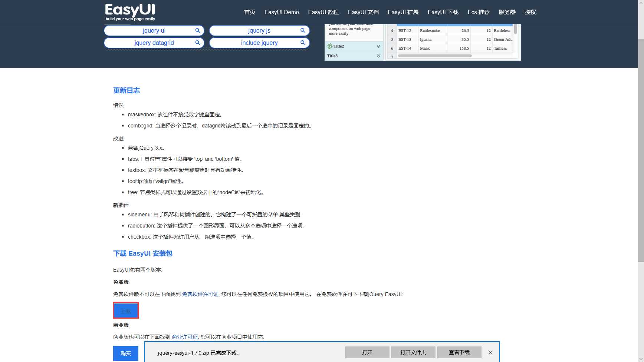Click the page scrollbar up arrow
644x362 pixels.
pos(641,3)
